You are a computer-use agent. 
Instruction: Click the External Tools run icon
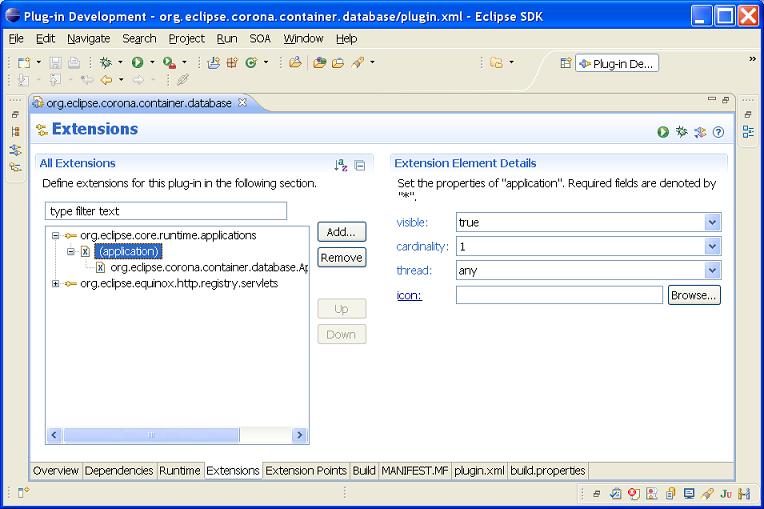click(x=169, y=62)
